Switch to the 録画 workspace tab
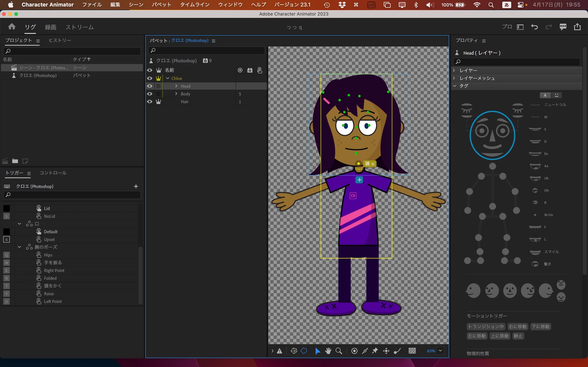The height and width of the screenshot is (367, 588). 51,27
